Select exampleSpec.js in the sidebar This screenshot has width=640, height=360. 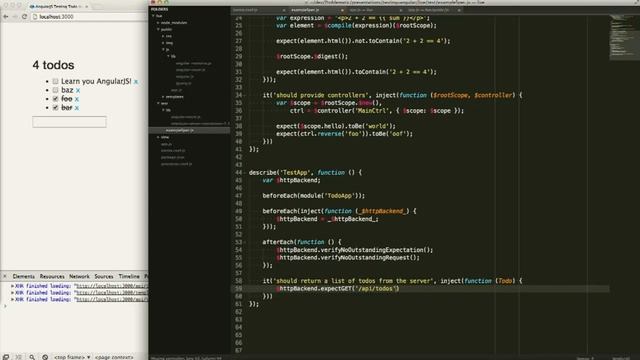pos(189,130)
